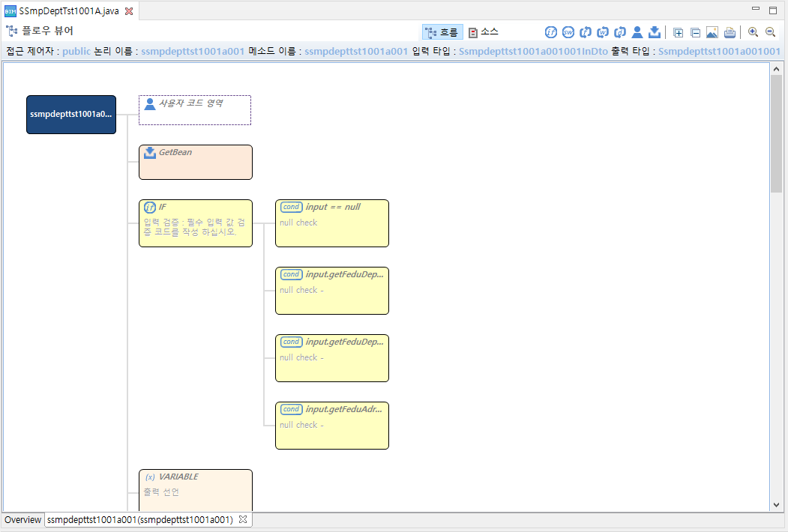Select the GetBean node
Viewport: 788px width, 532px height.
[195, 162]
